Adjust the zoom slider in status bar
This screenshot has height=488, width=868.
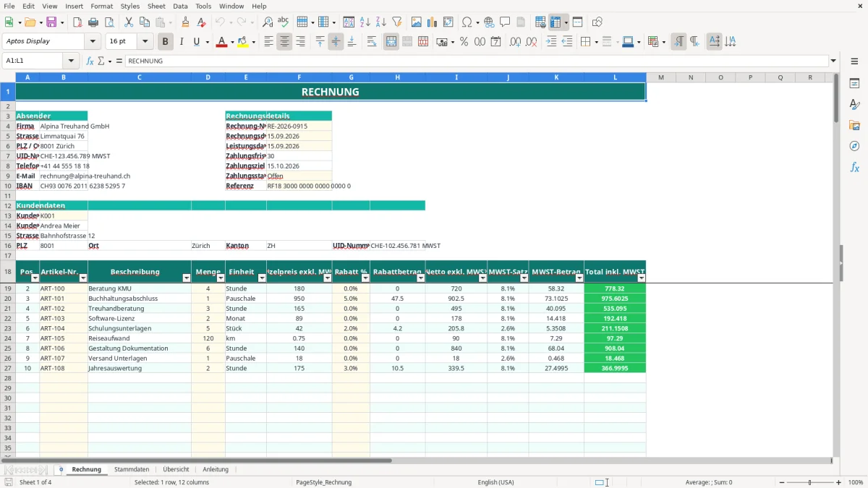click(x=810, y=482)
